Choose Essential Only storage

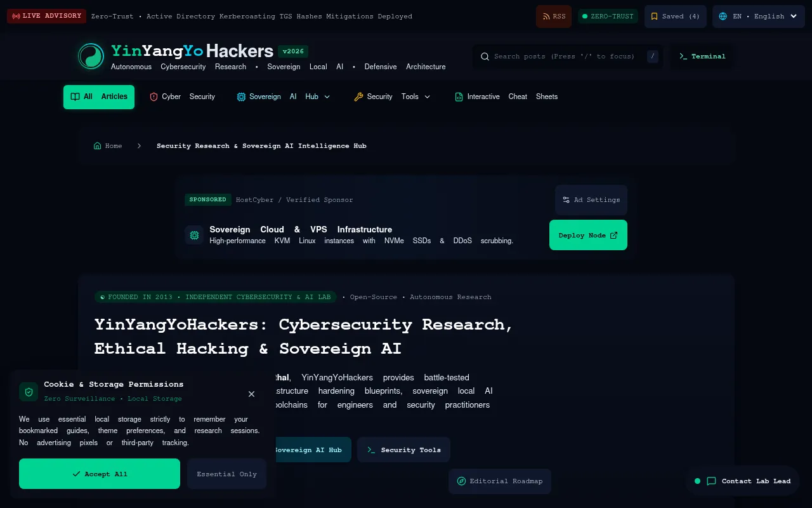(x=226, y=474)
